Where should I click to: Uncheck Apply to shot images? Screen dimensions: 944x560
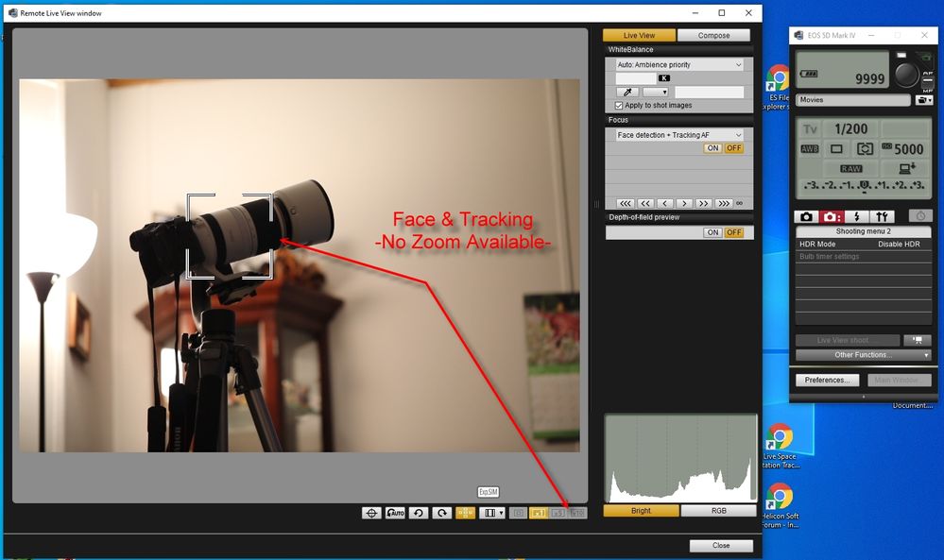click(620, 106)
